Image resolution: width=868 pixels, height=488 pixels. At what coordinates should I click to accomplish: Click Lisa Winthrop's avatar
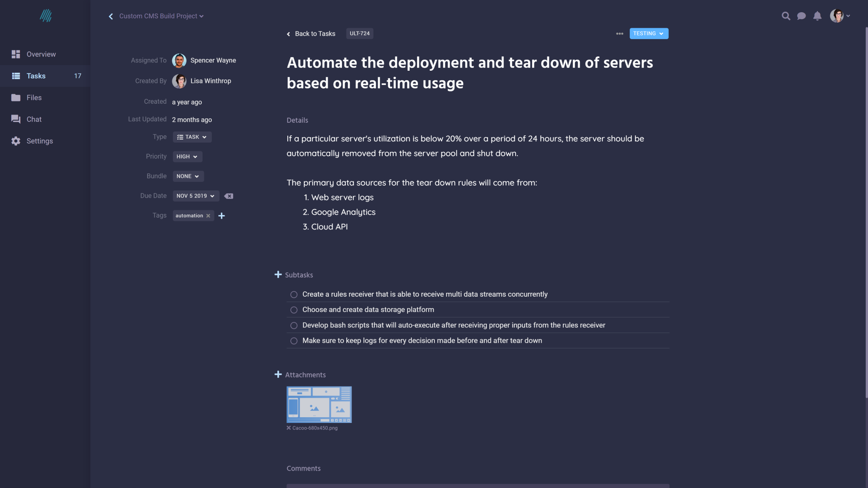click(179, 81)
